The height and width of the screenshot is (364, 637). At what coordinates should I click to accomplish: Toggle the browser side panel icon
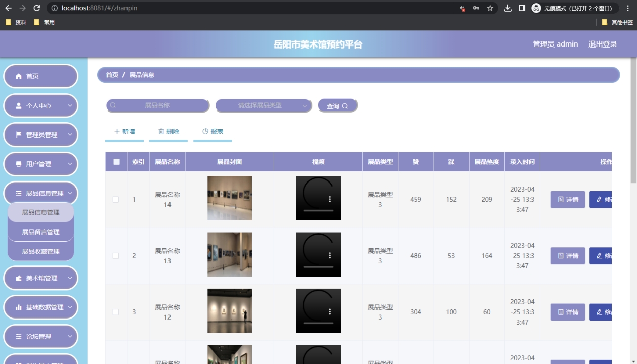coord(522,8)
